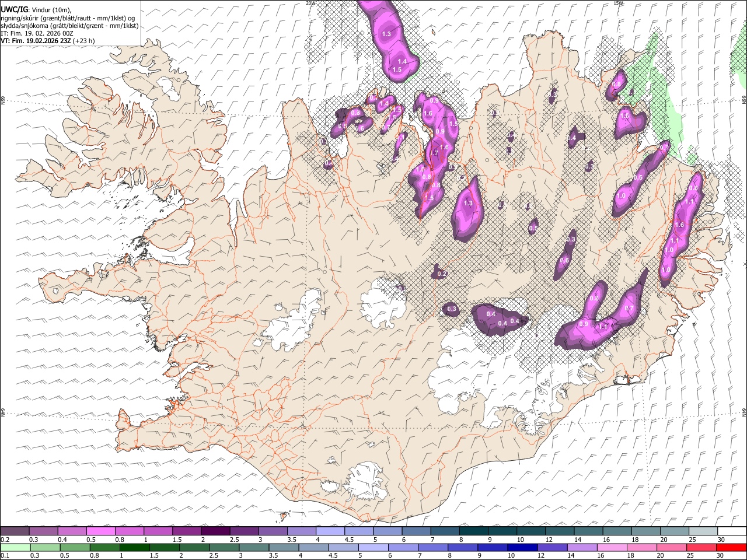Select the lower legend swatch between 3 and 3.5
Screen dimensions: 747x560
click(254, 547)
